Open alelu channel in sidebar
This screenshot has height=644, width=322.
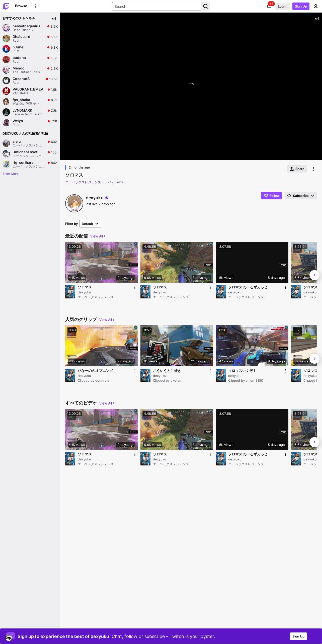[30, 143]
